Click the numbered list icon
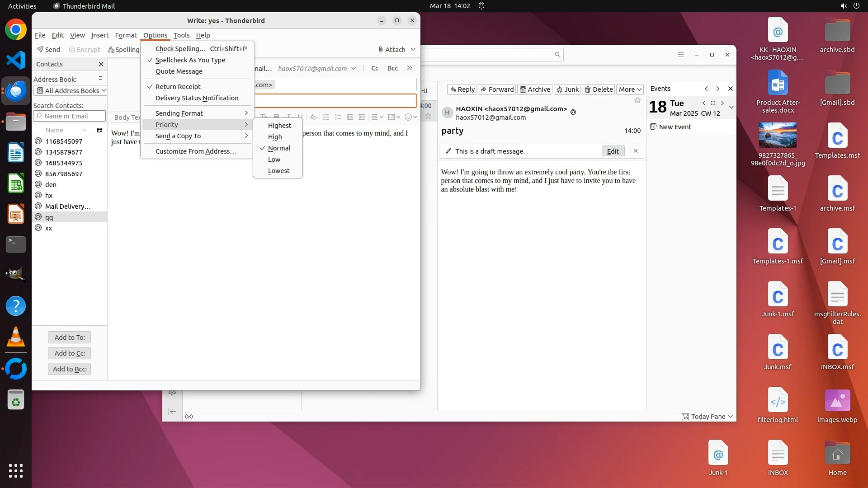The image size is (868, 488). (x=338, y=117)
